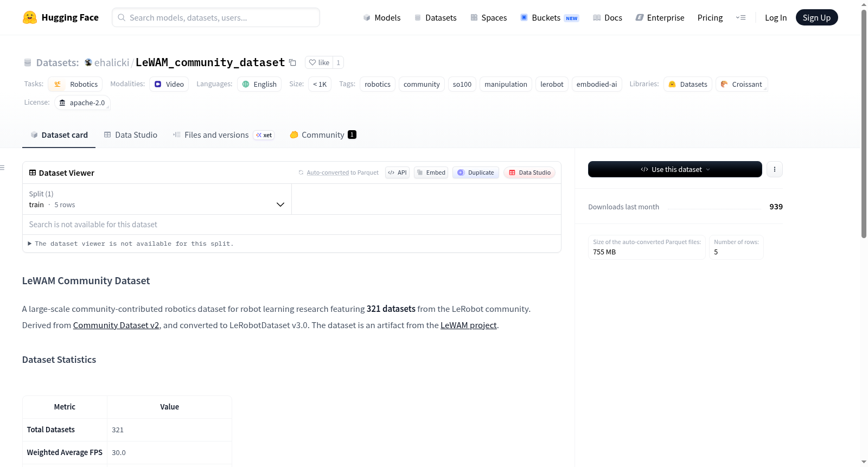Screen dimensions: 868x467
Task: Select the English language tag
Action: click(x=259, y=84)
